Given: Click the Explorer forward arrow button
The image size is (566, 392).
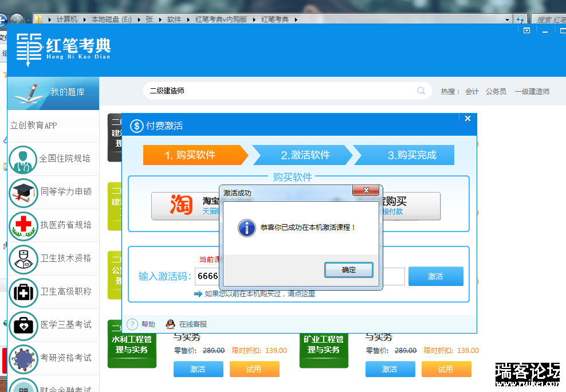Looking at the screenshot, I should click(17, 20).
